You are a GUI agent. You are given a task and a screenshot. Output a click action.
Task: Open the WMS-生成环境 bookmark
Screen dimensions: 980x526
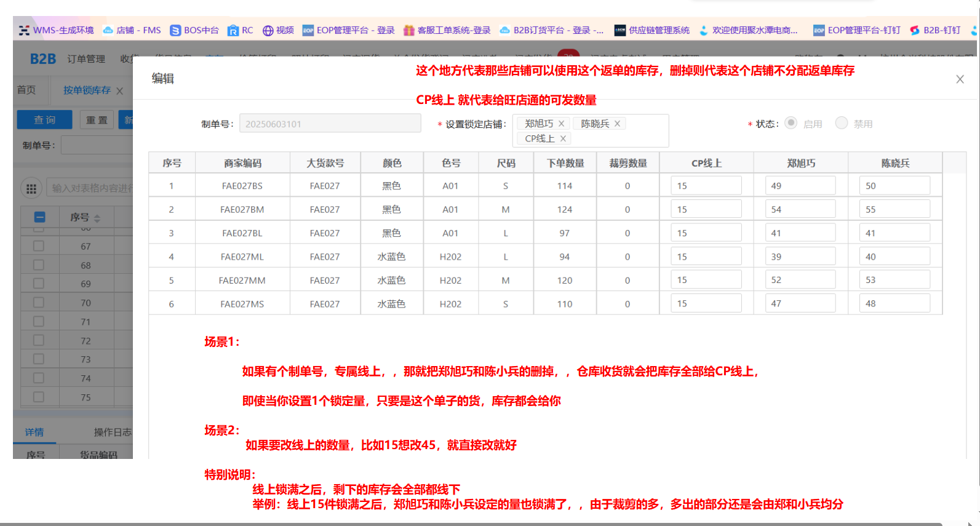pyautogui.click(x=57, y=30)
